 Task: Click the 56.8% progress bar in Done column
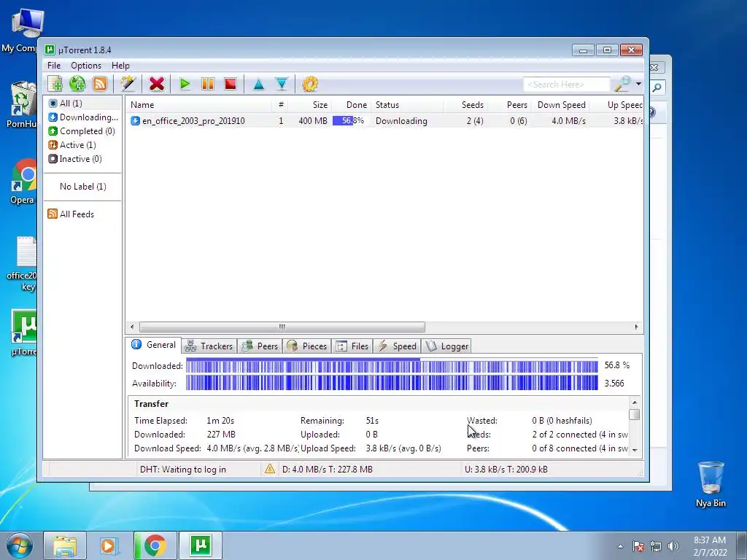coord(349,121)
